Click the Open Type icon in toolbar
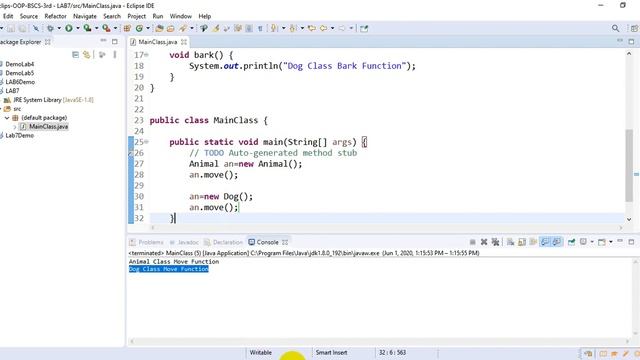Viewport: 640px width, 360px height. point(159,28)
